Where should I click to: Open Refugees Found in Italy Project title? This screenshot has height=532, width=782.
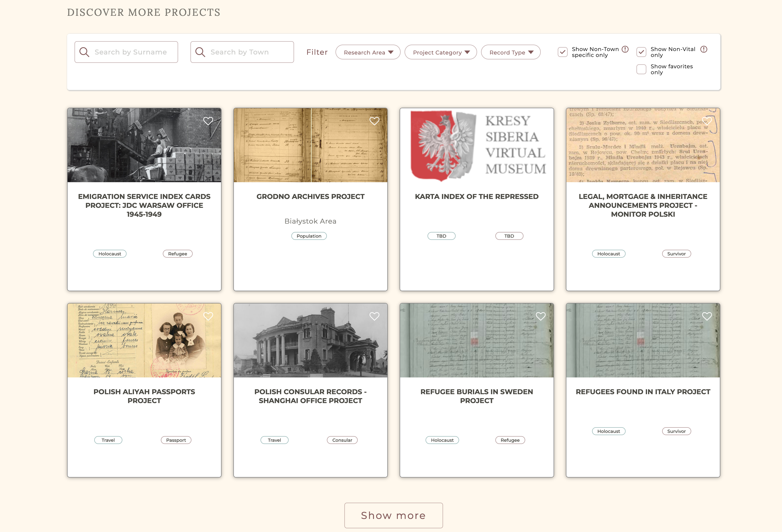[x=643, y=392]
